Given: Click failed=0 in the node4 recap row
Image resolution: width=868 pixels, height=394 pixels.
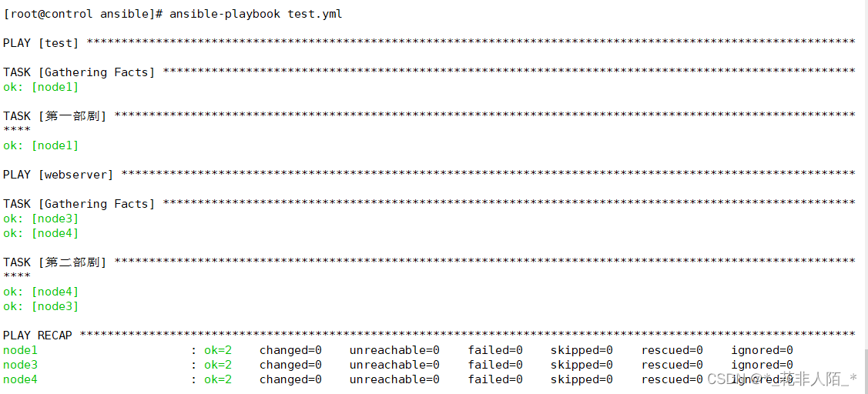Looking at the screenshot, I should pos(495,379).
